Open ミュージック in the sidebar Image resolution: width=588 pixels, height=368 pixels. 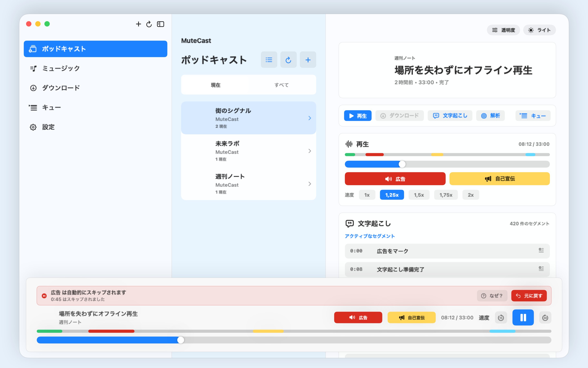pos(96,68)
